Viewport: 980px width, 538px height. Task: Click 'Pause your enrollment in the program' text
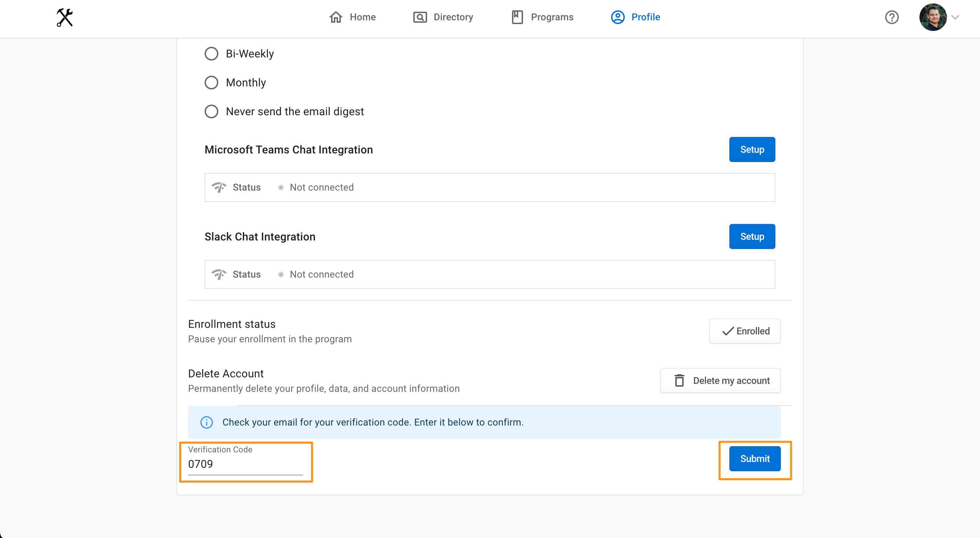270,339
